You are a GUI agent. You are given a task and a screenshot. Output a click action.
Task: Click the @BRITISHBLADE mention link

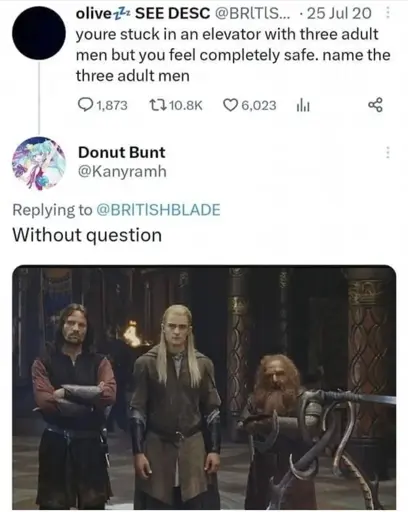(x=158, y=210)
